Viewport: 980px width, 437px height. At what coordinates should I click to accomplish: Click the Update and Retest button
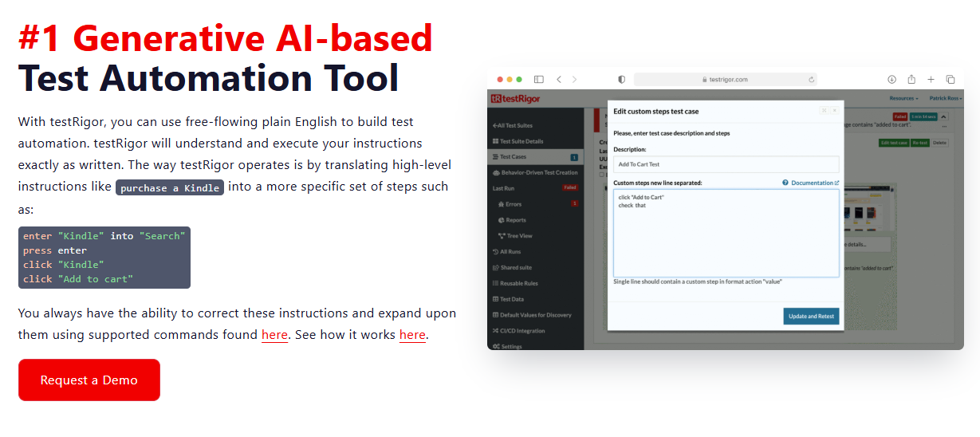point(811,317)
